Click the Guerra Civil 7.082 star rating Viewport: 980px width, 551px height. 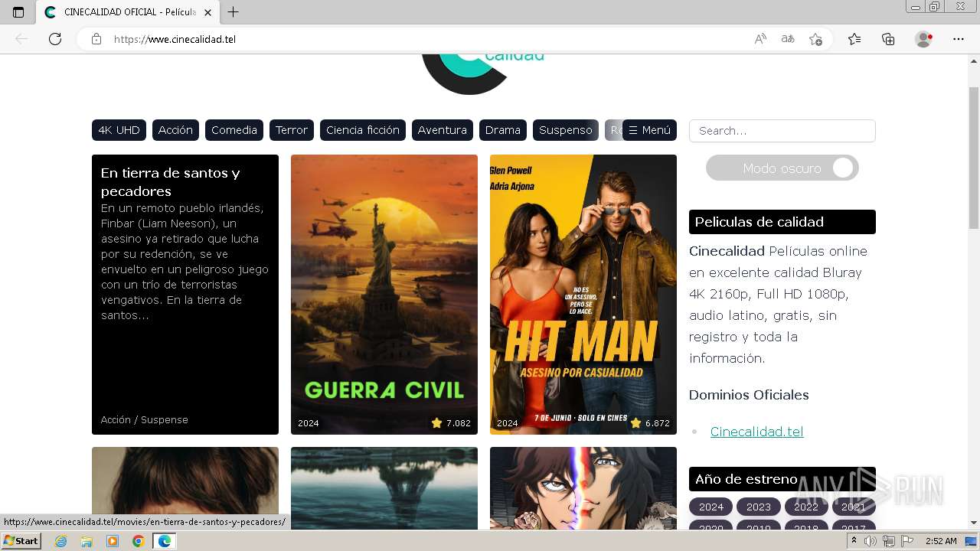(x=451, y=423)
